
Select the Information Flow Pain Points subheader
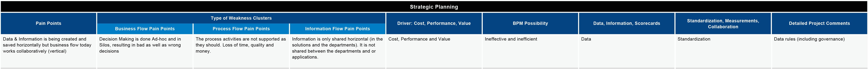coord(338,29)
